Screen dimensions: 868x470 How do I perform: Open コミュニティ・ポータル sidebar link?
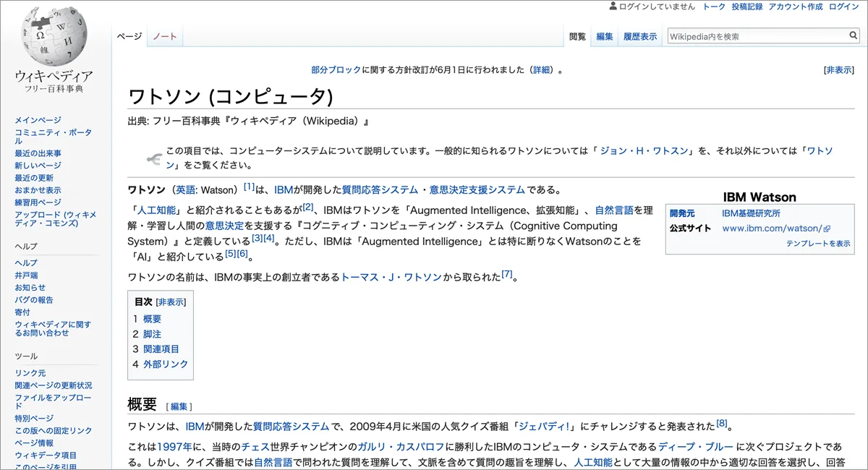pos(54,137)
